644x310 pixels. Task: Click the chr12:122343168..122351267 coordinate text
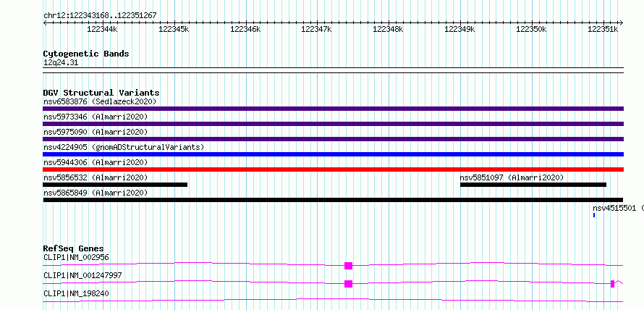pos(100,16)
